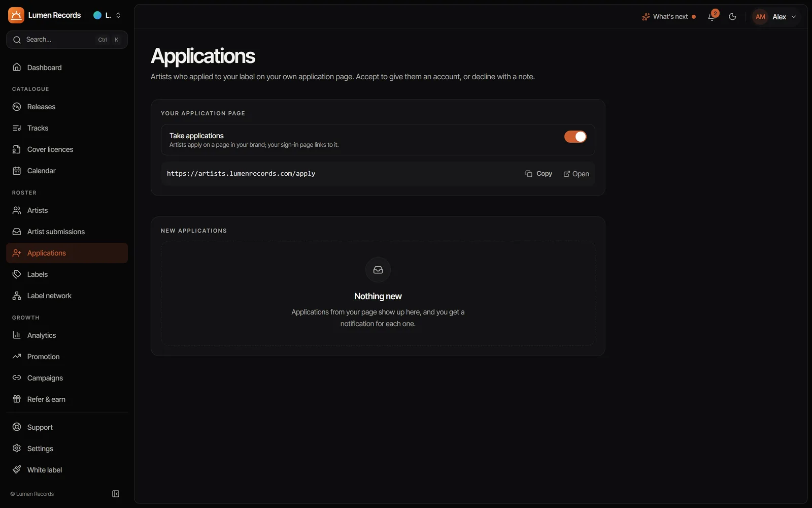This screenshot has width=812, height=508.
Task: Click the Tracks list icon
Action: click(17, 128)
